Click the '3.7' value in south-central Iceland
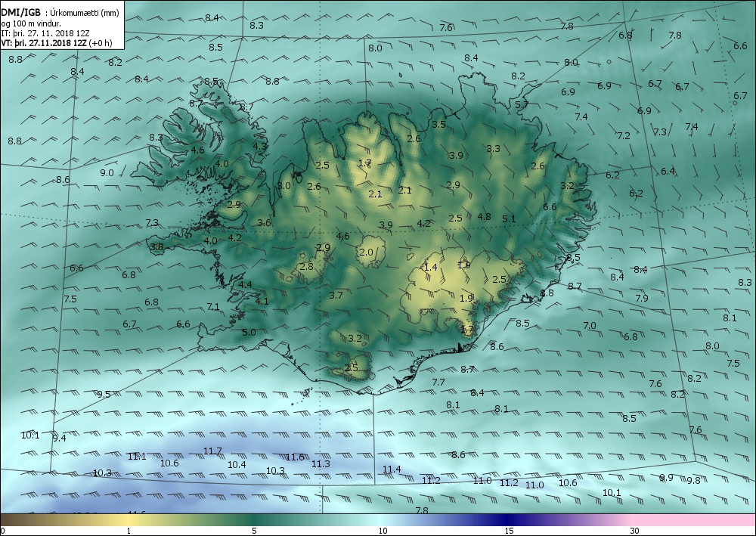Viewport: 756px width, 536px height. click(x=336, y=295)
